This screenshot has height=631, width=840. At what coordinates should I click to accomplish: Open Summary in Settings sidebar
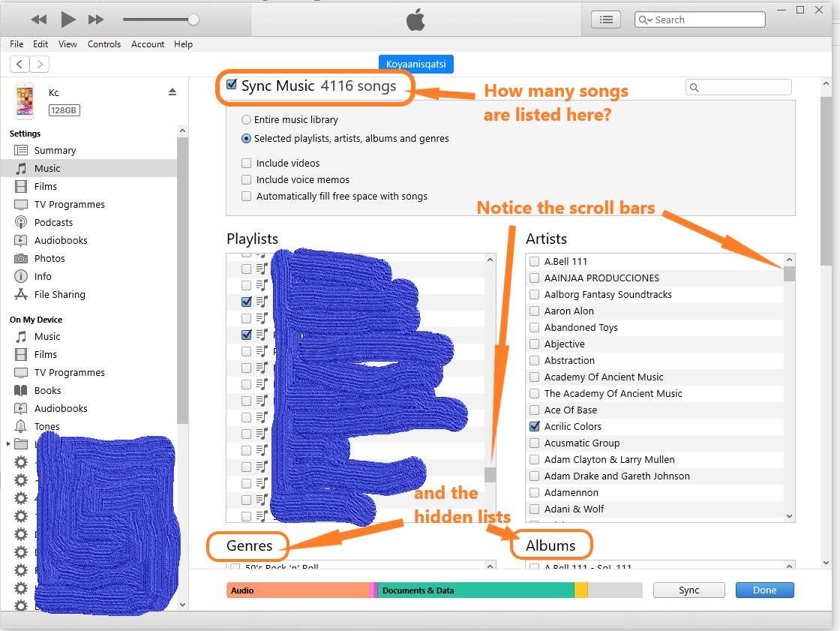click(x=55, y=150)
